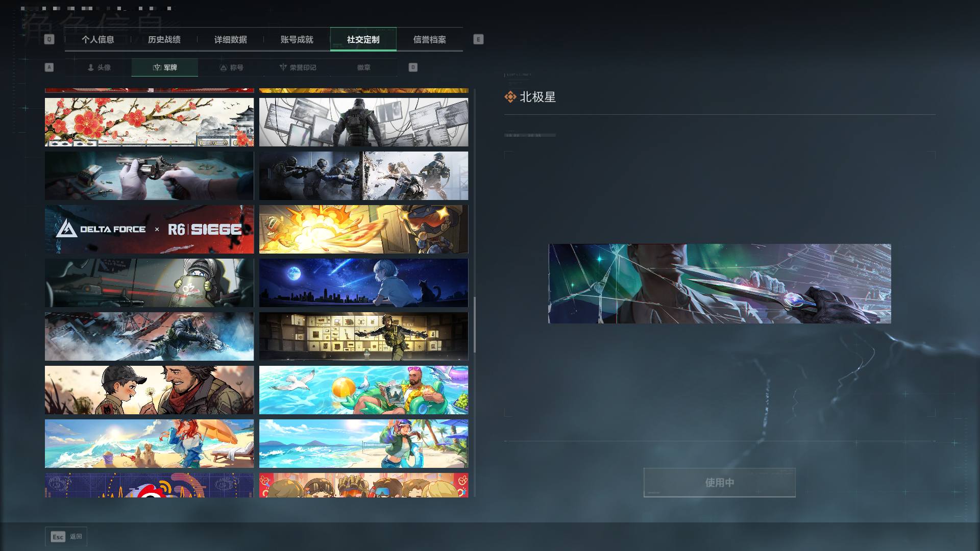Select the child and bearded man card
Image resolution: width=980 pixels, height=551 pixels.
pyautogui.click(x=149, y=390)
